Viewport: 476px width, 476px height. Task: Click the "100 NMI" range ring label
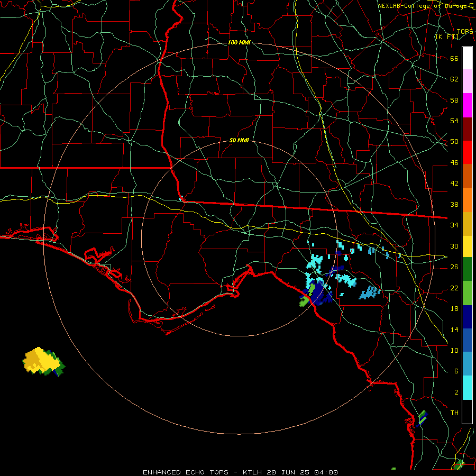[239, 42]
